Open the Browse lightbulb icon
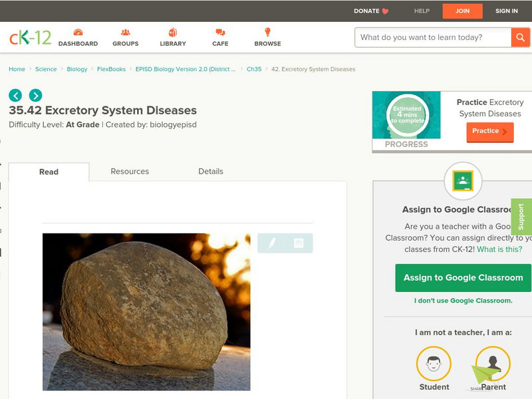 tap(267, 32)
